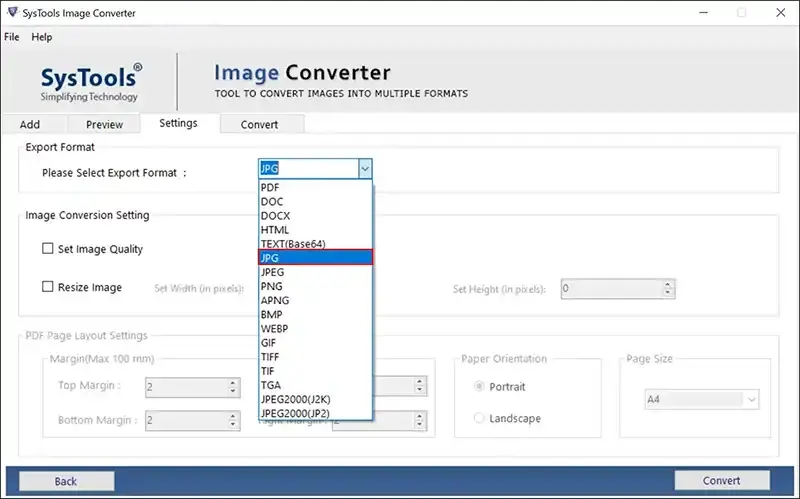Screen dimensions: 800x499
Task: Enable the Resize Image checkbox
Action: [47, 287]
